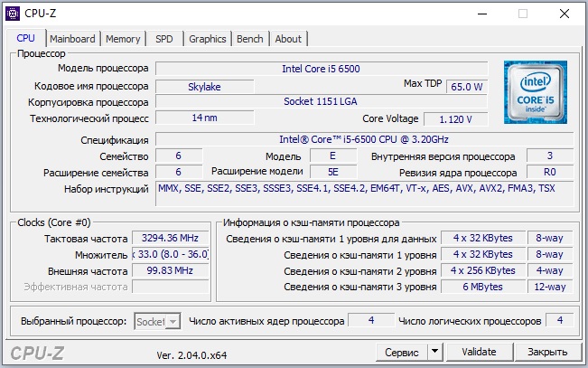Open the SPD tab
The width and height of the screenshot is (588, 368).
164,39
